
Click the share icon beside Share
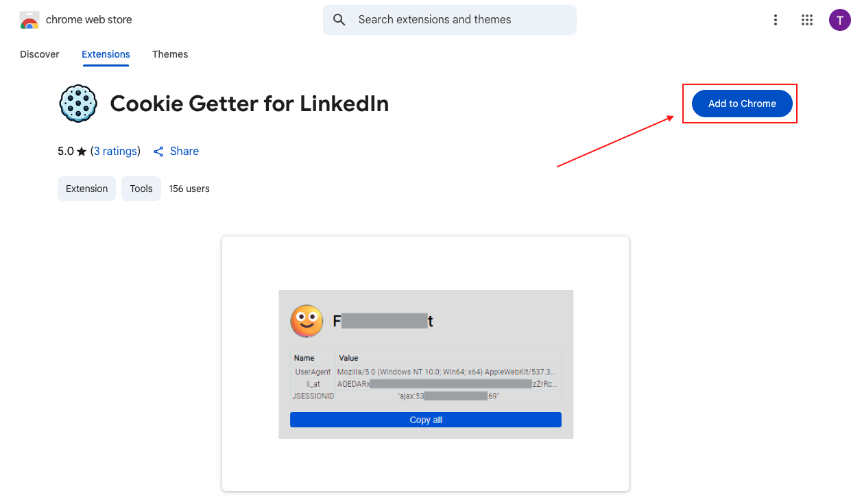[158, 152]
